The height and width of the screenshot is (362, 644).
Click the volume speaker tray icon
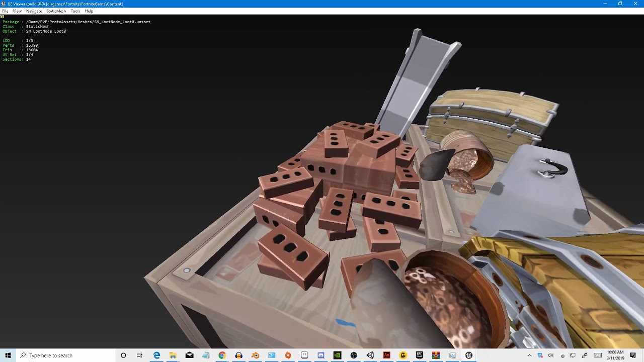click(551, 355)
